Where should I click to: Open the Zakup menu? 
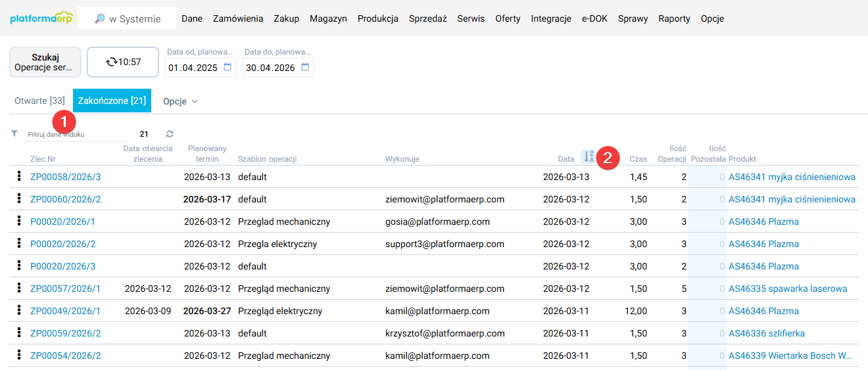pos(287,18)
